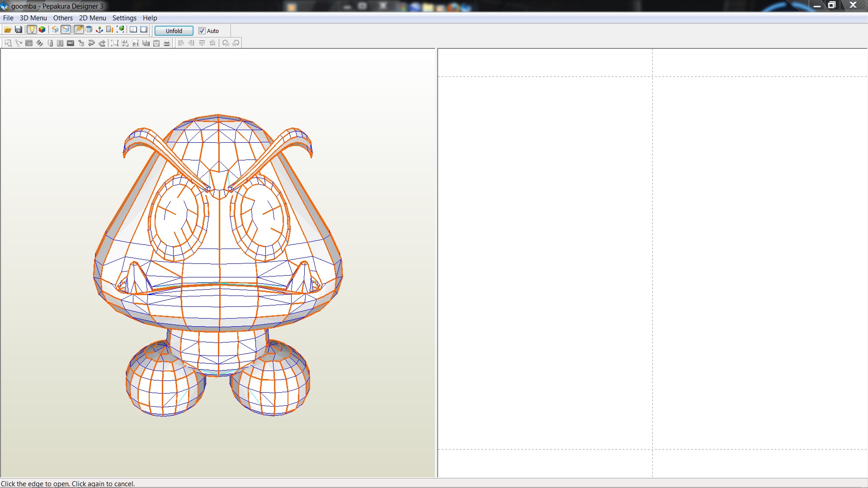Viewport: 868px width, 488px height.
Task: Click the fit-view green cube icon
Action: (120, 30)
